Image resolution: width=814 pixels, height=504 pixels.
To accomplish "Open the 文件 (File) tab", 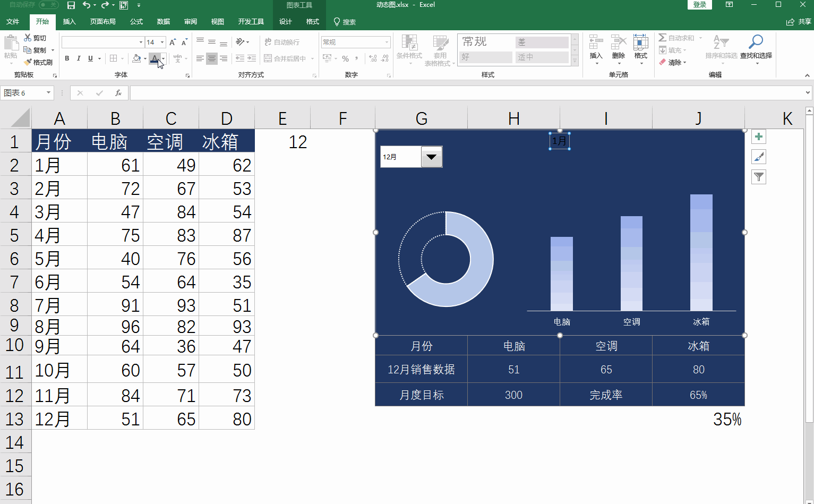I will pyautogui.click(x=13, y=22).
